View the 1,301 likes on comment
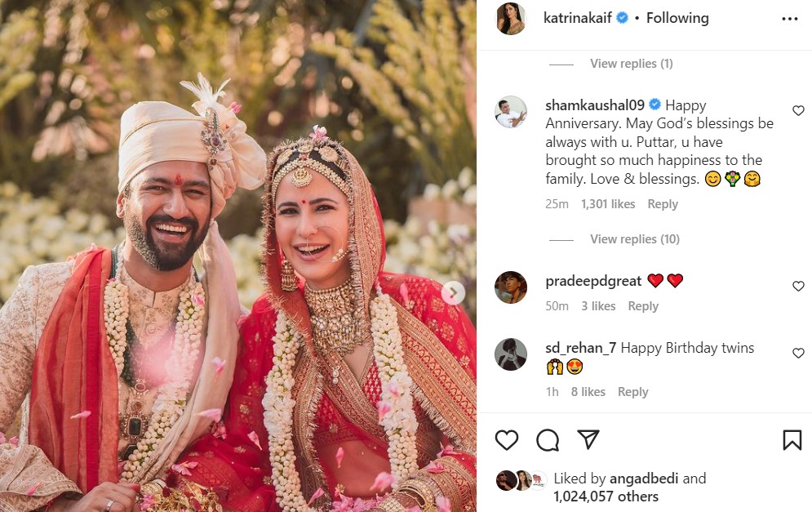Image resolution: width=812 pixels, height=512 pixels. [608, 204]
